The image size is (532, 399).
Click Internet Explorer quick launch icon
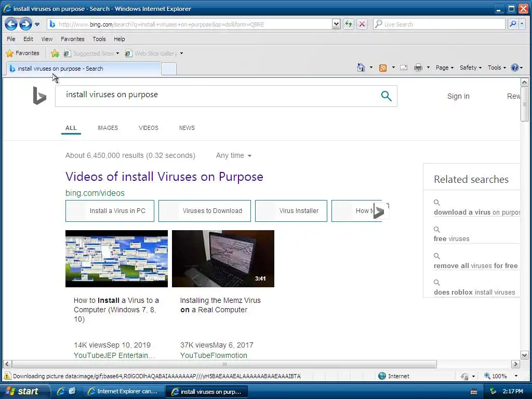(61, 391)
